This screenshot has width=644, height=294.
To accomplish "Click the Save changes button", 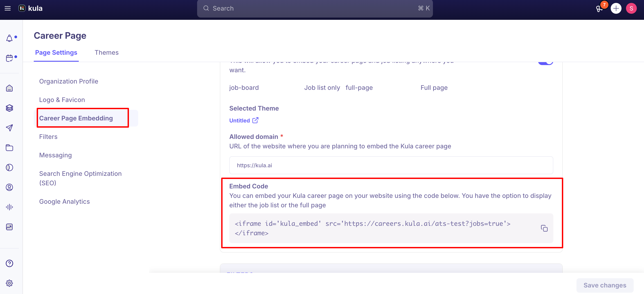I will coord(605,285).
